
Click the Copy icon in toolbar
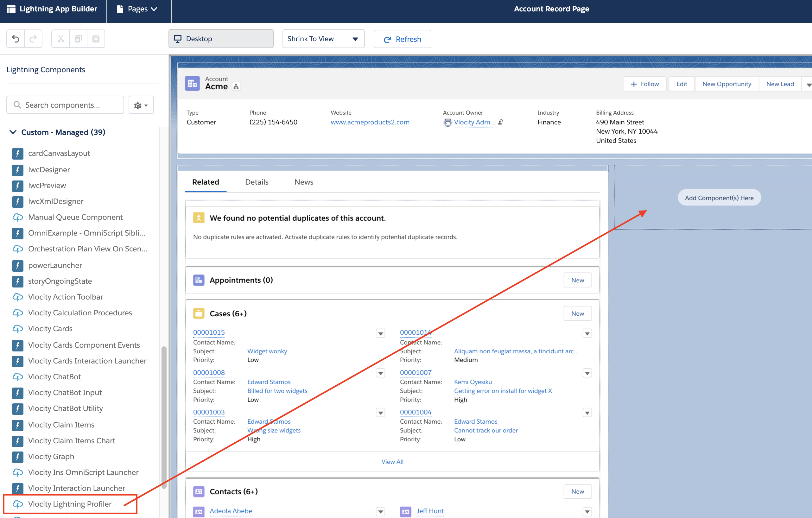pos(78,39)
